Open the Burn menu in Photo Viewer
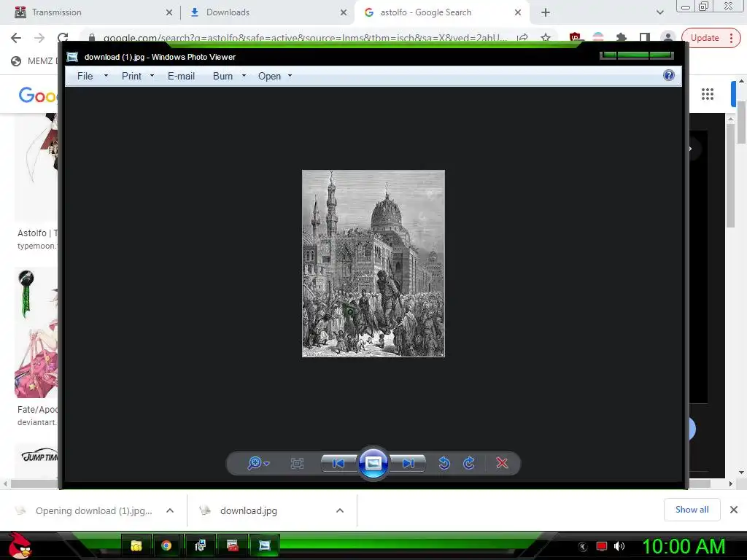747x560 pixels. [223, 76]
